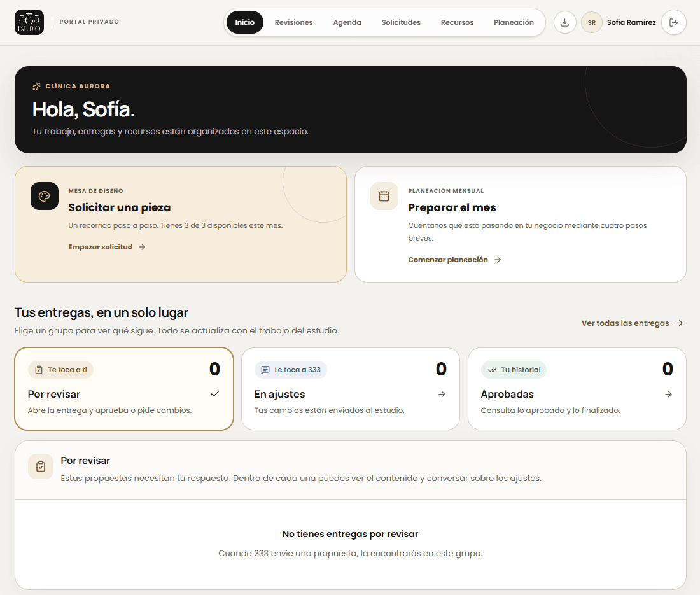Select the Por revisar deliveries card
700x595 pixels.
tap(124, 389)
